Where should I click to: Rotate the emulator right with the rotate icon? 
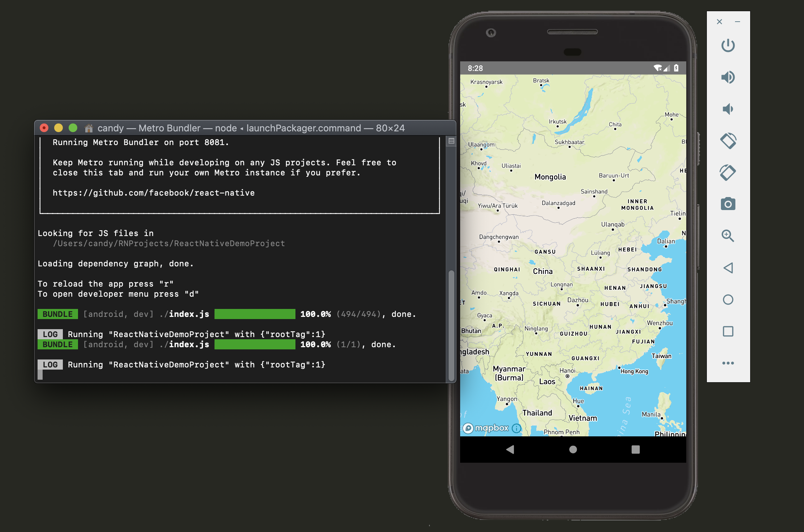[x=728, y=173]
